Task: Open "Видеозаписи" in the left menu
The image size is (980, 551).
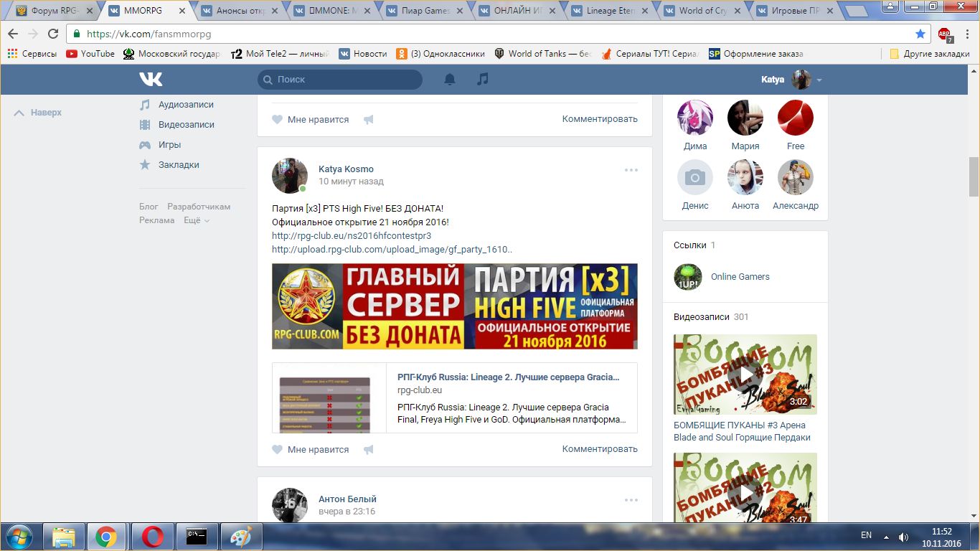Action: tap(186, 125)
